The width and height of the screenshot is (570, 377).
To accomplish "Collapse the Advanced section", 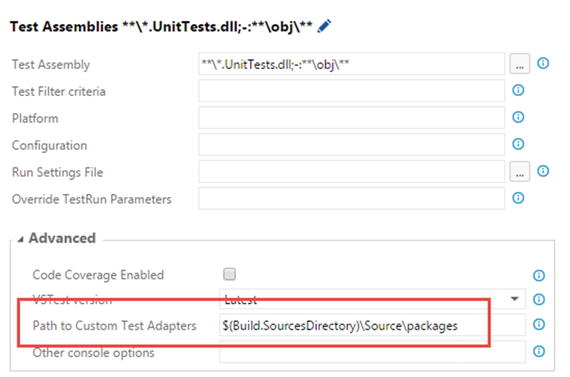I will (21, 239).
